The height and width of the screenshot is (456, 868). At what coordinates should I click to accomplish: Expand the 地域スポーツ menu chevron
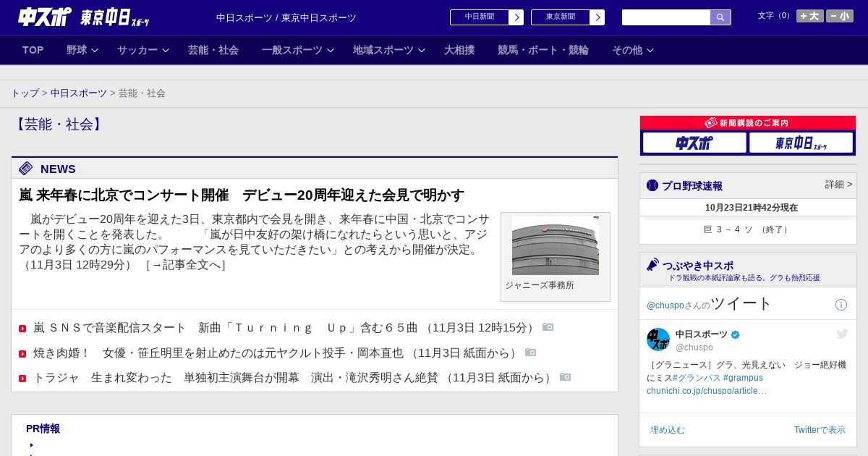pos(422,51)
